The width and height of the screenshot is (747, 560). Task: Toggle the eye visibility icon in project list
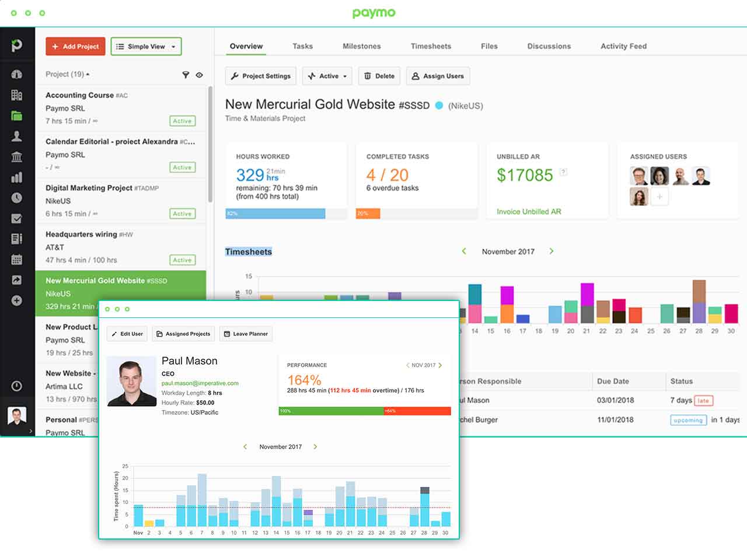[x=199, y=75]
